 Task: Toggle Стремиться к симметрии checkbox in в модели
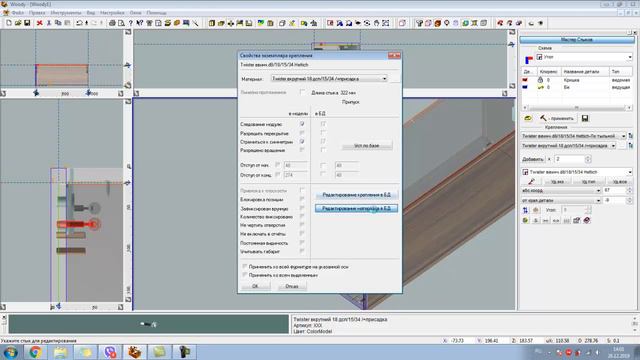[302, 141]
